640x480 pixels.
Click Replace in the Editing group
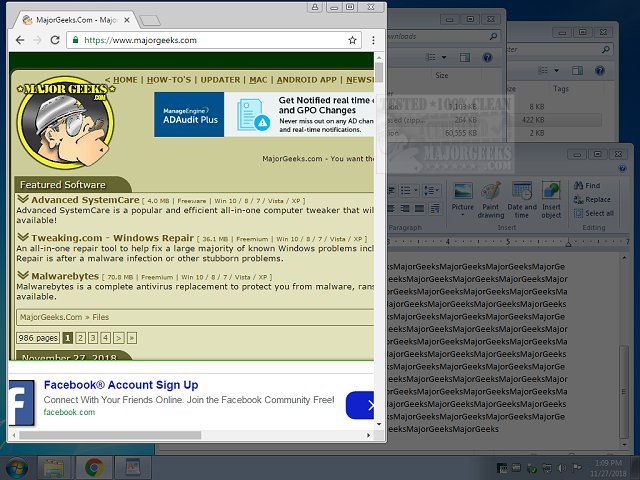(597, 199)
